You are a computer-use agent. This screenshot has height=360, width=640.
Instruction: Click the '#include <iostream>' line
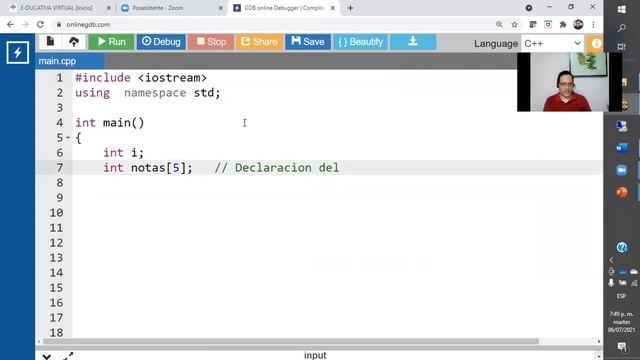point(141,78)
